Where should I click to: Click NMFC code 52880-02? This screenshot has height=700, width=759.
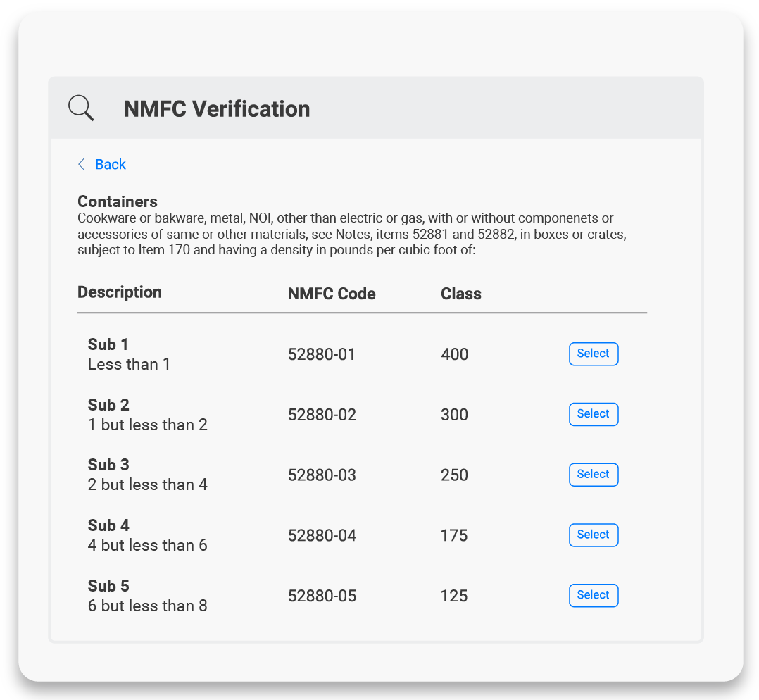tap(322, 415)
